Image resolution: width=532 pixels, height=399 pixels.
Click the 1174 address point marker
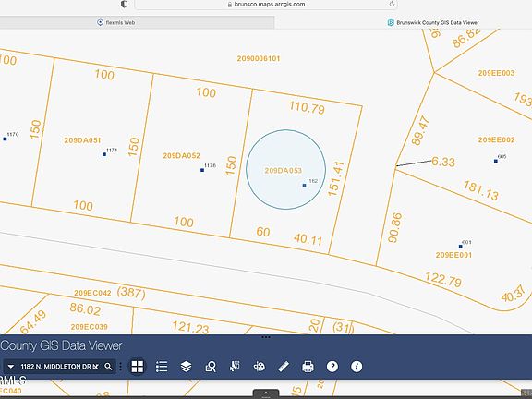click(x=104, y=154)
